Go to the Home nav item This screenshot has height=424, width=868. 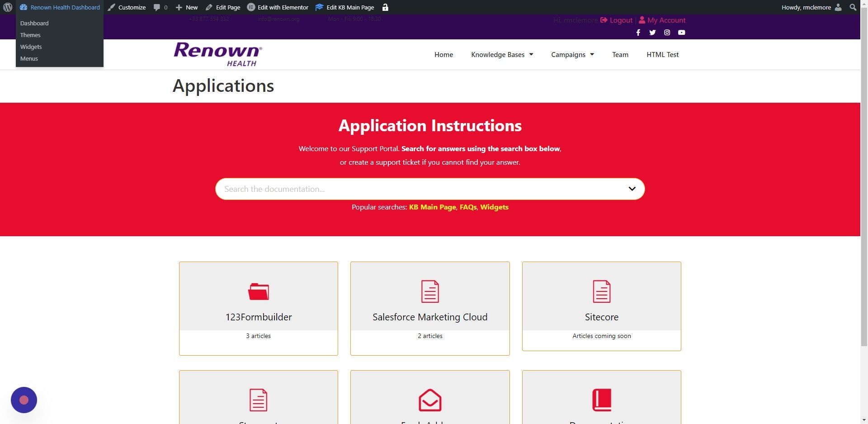pyautogui.click(x=443, y=55)
